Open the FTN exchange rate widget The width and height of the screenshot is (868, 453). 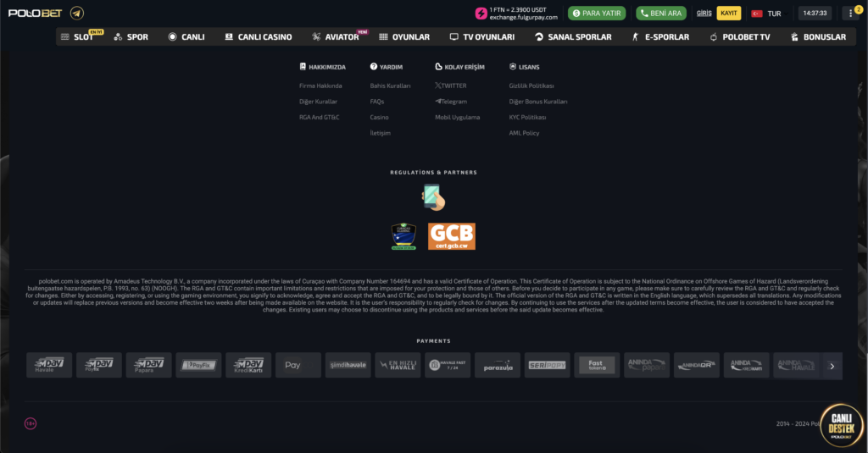click(x=517, y=14)
